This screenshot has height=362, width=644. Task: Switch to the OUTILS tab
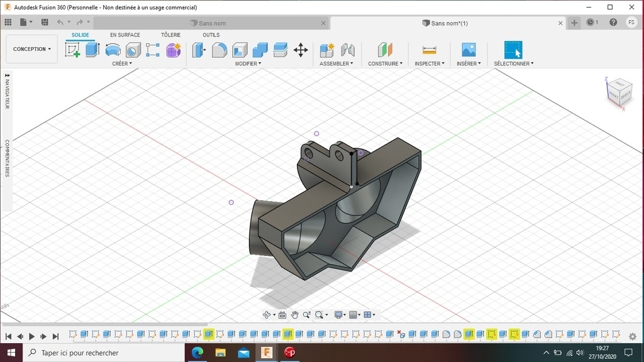(x=211, y=35)
